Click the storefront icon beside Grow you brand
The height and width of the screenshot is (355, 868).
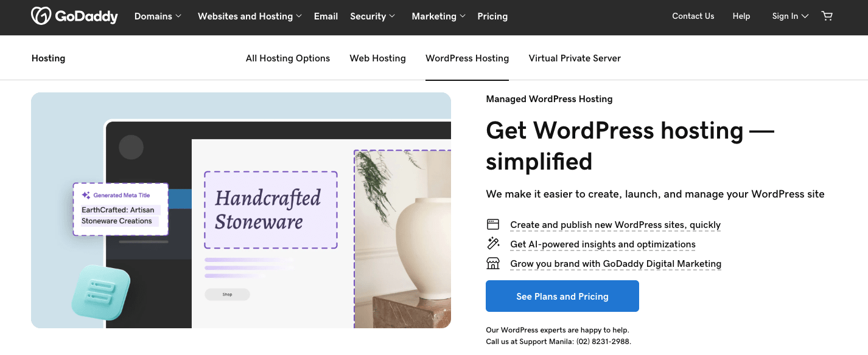tap(492, 263)
